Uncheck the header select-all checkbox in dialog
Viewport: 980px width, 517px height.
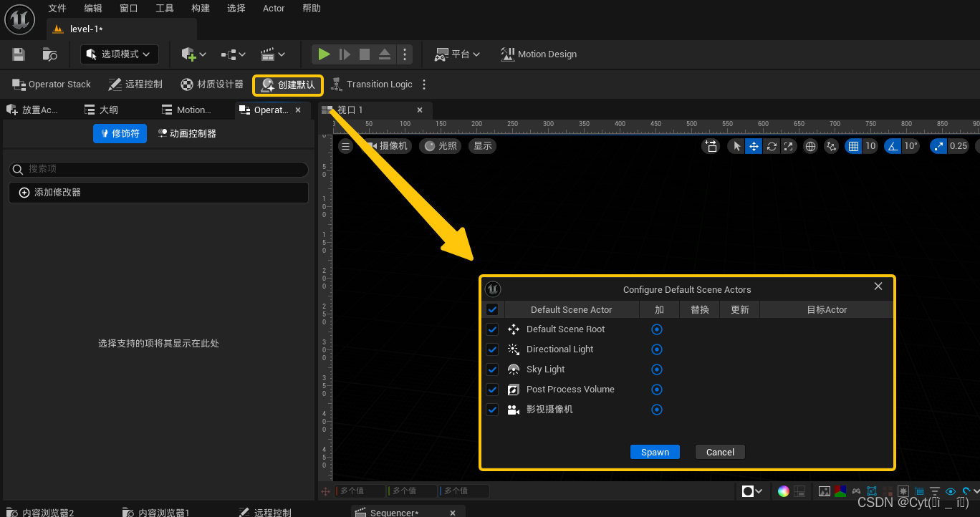(x=492, y=310)
